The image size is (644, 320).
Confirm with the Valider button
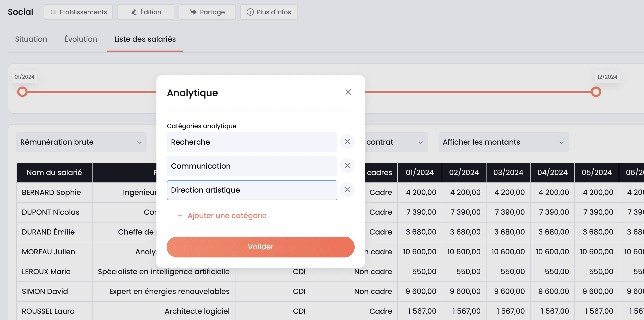click(x=261, y=247)
